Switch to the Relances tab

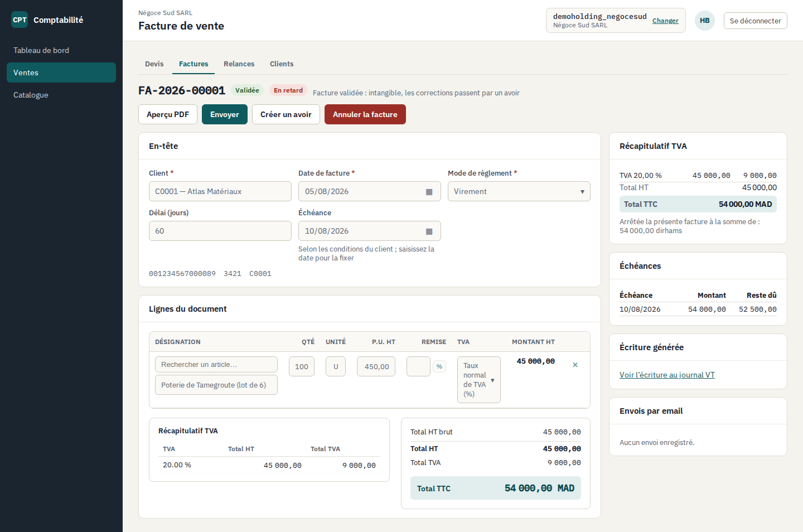[x=239, y=64]
